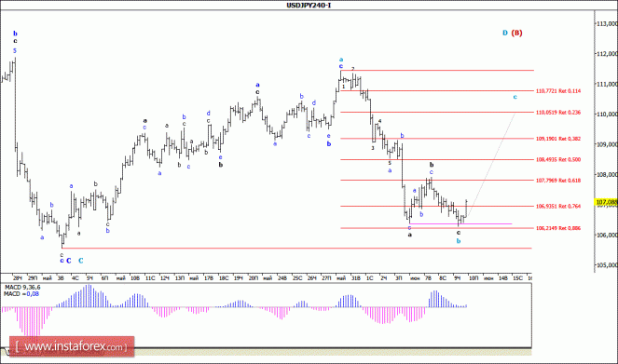Screen dimensions: 618x364
Task: Select the gray projected trend line
Action: pyautogui.click(x=490, y=165)
